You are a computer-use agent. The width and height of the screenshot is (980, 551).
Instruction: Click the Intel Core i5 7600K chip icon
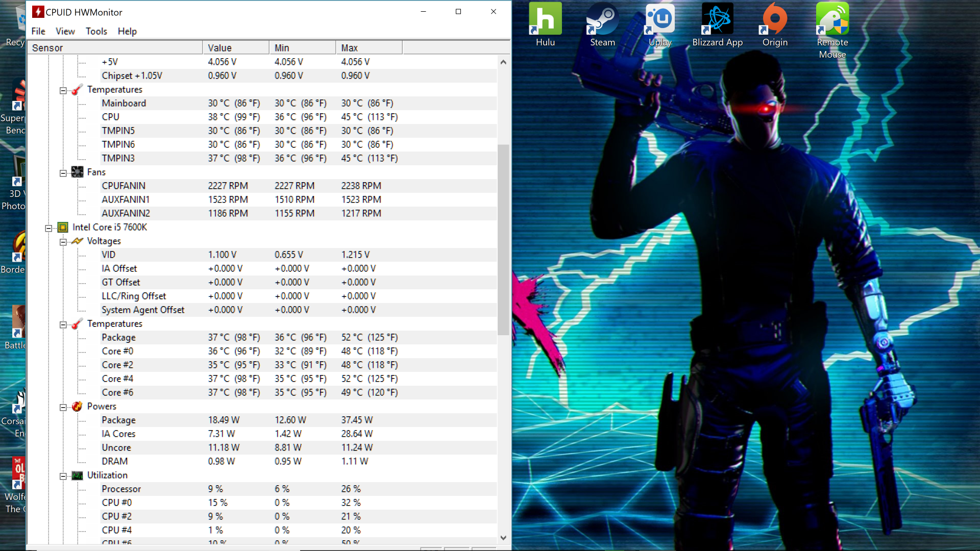click(63, 228)
